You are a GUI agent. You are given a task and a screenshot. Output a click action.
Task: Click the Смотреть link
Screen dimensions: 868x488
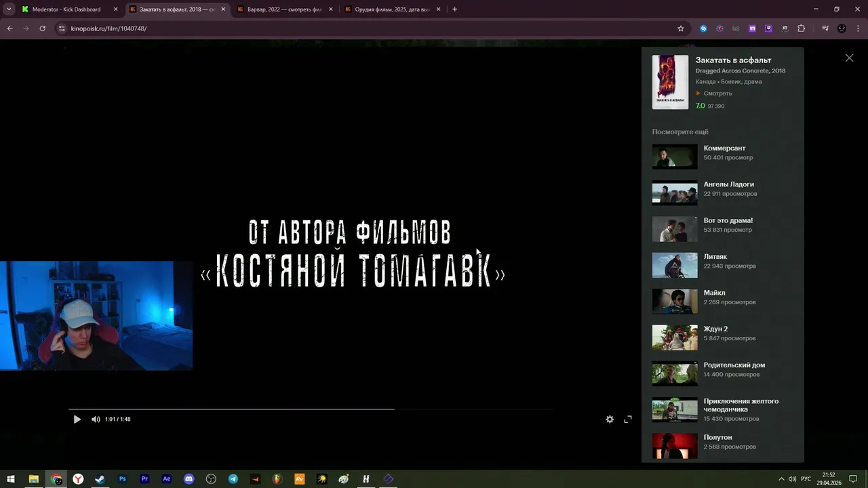coord(714,94)
